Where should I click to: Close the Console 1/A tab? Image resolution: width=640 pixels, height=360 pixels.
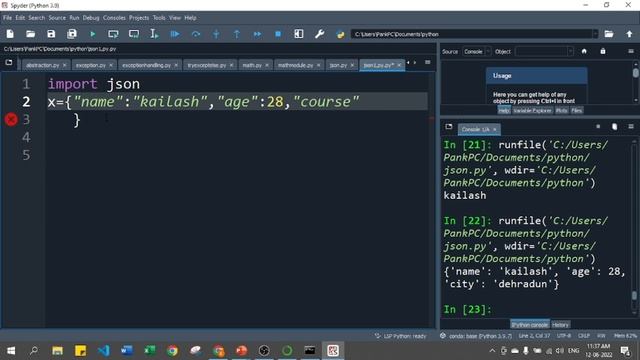click(x=495, y=129)
